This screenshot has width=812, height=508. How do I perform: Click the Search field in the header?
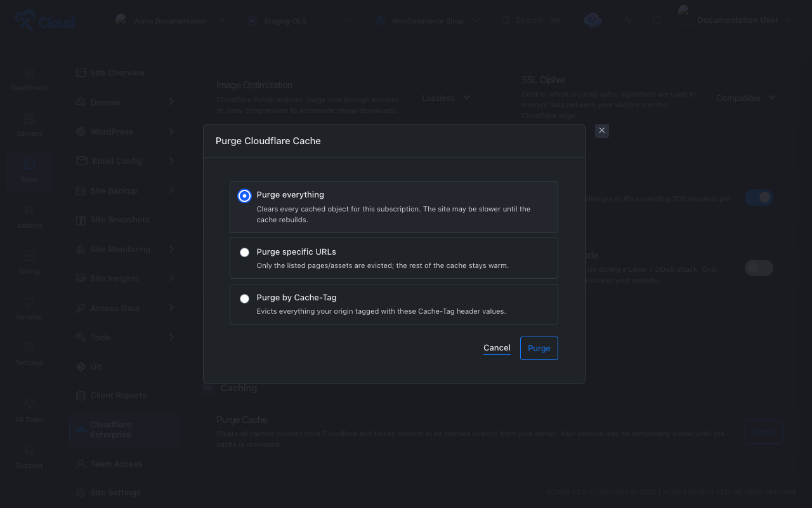pyautogui.click(x=532, y=20)
